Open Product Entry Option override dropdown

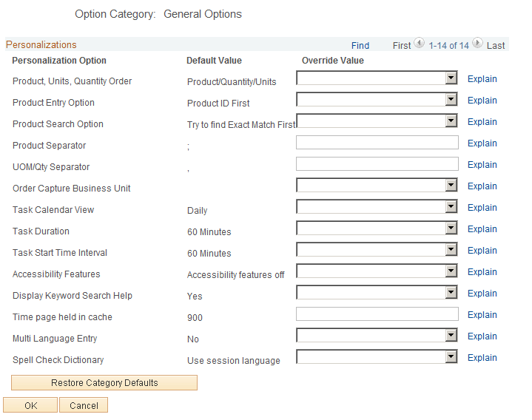[377, 99]
